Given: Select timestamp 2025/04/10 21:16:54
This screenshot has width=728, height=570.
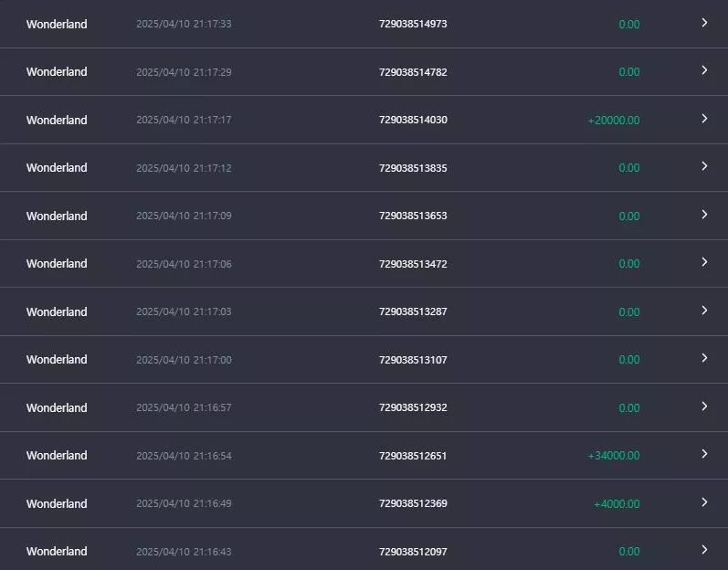Looking at the screenshot, I should (184, 456).
